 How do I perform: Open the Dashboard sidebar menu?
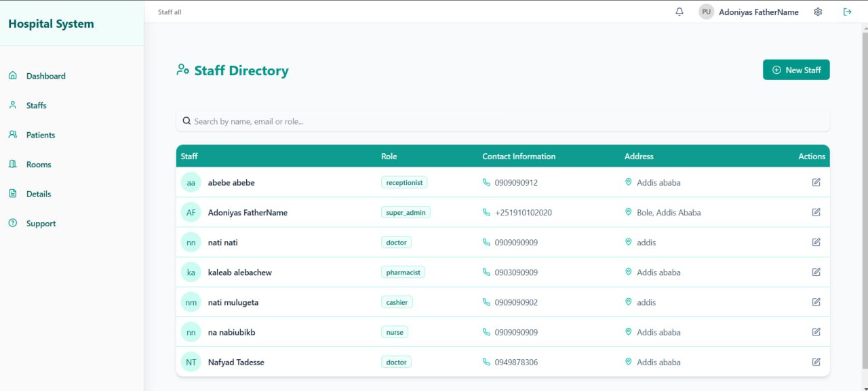(45, 76)
